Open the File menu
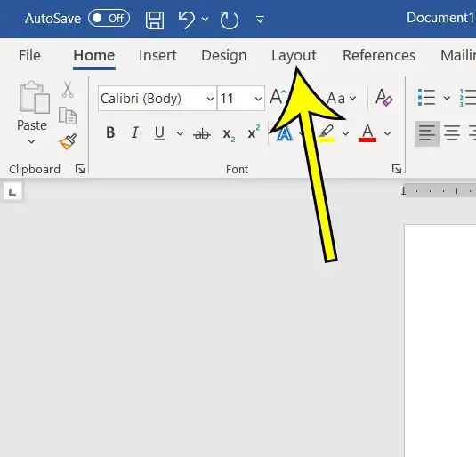The image size is (476, 457). pos(29,55)
